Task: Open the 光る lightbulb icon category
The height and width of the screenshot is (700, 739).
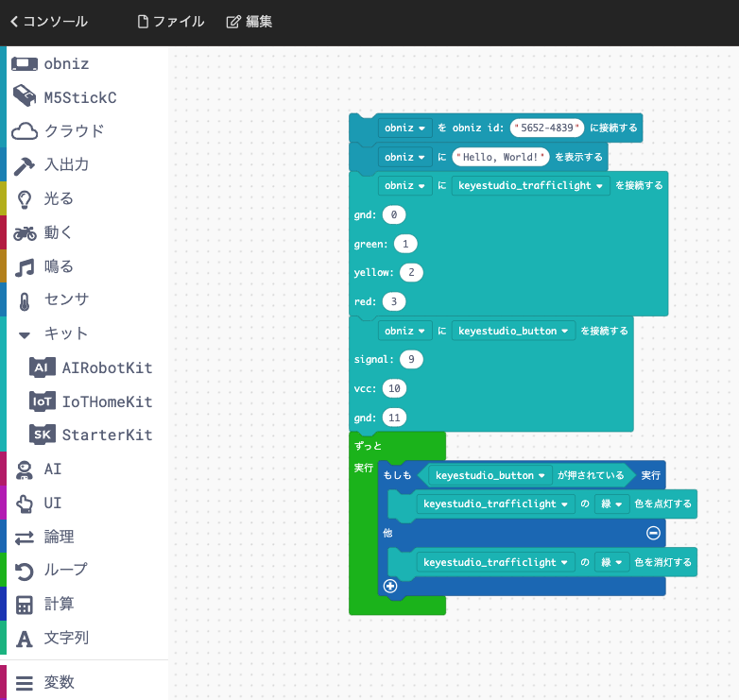Action: (x=25, y=199)
